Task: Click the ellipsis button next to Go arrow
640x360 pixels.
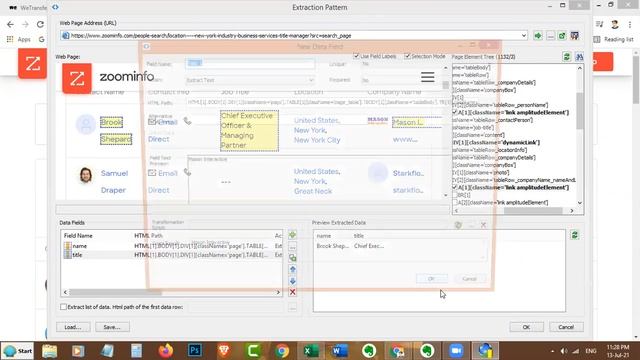Action: pos(550,36)
